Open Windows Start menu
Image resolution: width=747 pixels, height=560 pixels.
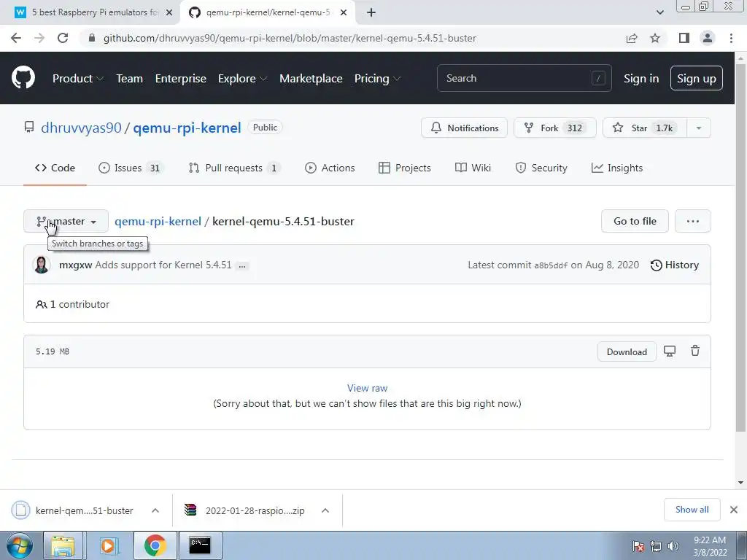[18, 545]
